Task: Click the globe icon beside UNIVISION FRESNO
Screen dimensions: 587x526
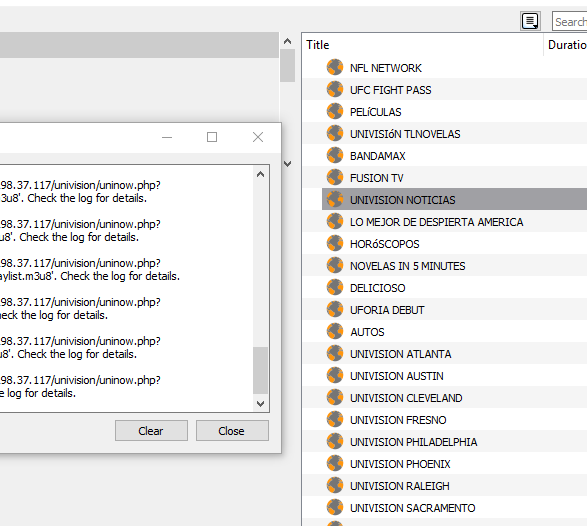Action: pyautogui.click(x=335, y=419)
